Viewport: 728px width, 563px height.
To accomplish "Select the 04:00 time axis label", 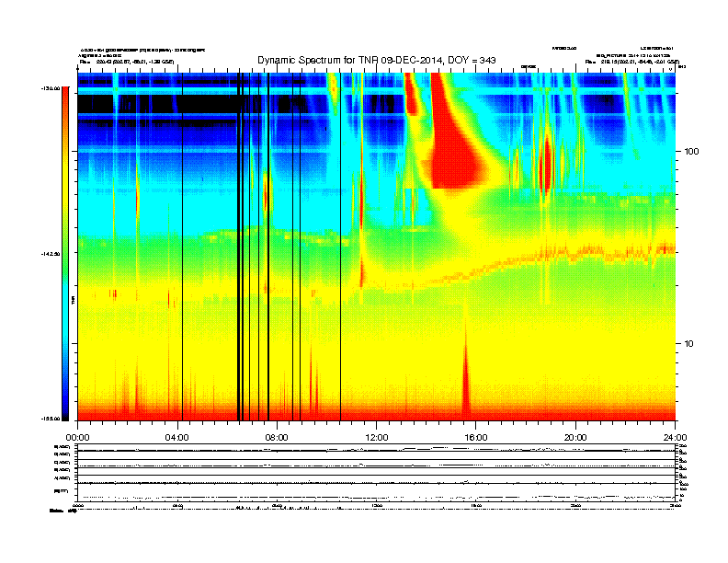I will pyautogui.click(x=177, y=438).
